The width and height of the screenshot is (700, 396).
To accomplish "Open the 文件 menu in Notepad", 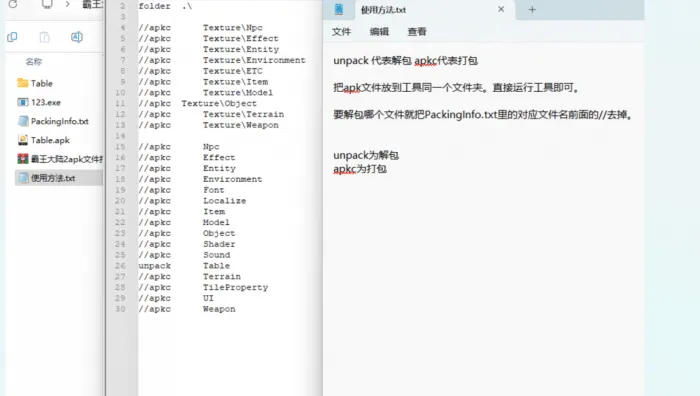I will 342,32.
